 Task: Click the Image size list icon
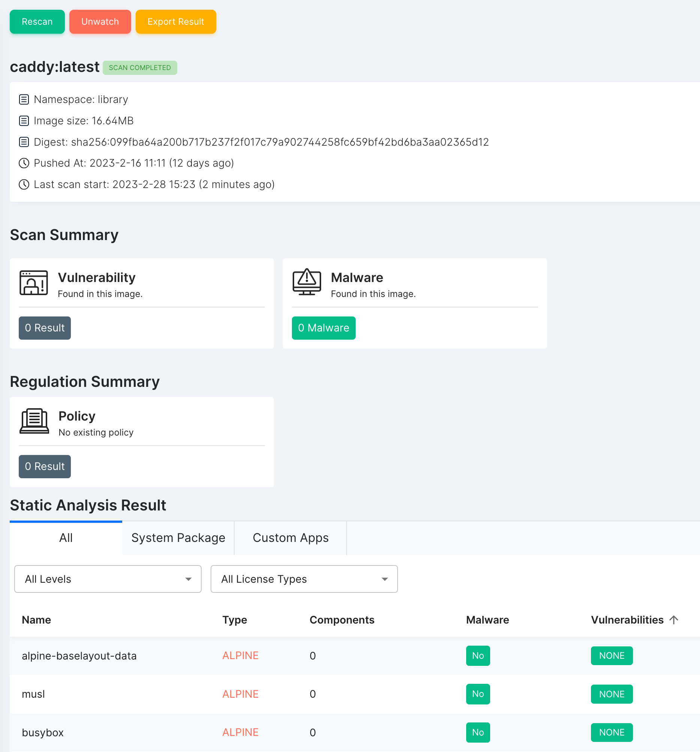coord(24,121)
